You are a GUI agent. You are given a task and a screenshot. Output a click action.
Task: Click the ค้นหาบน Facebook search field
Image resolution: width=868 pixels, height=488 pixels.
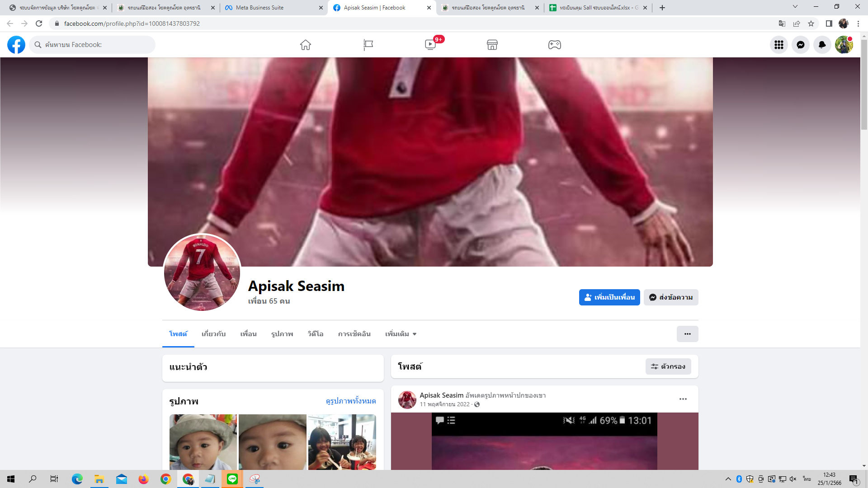[97, 45]
